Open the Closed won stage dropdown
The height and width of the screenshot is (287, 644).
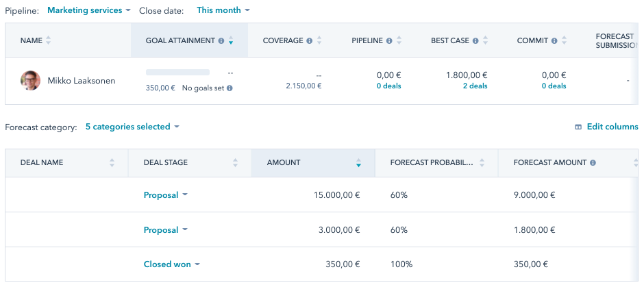coord(171,264)
